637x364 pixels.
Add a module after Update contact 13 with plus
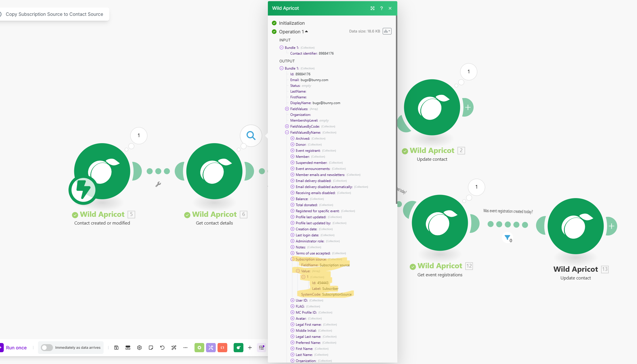[x=611, y=226]
